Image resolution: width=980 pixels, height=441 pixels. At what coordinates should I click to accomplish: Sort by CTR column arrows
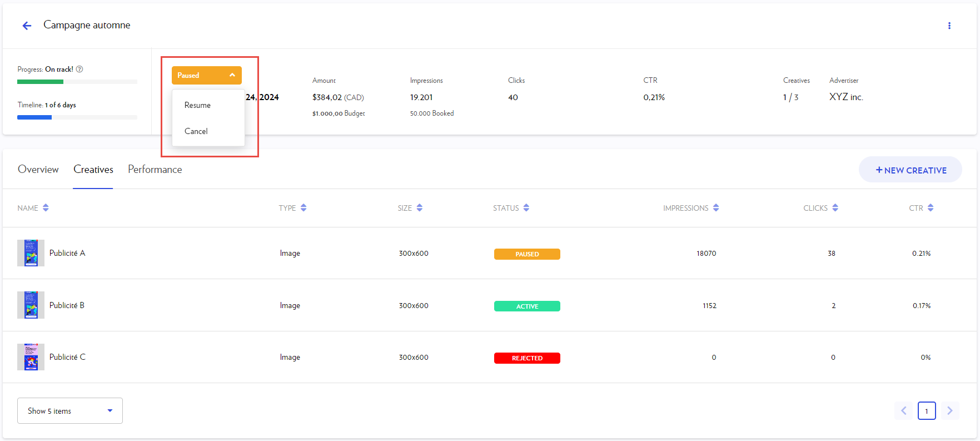click(x=931, y=208)
